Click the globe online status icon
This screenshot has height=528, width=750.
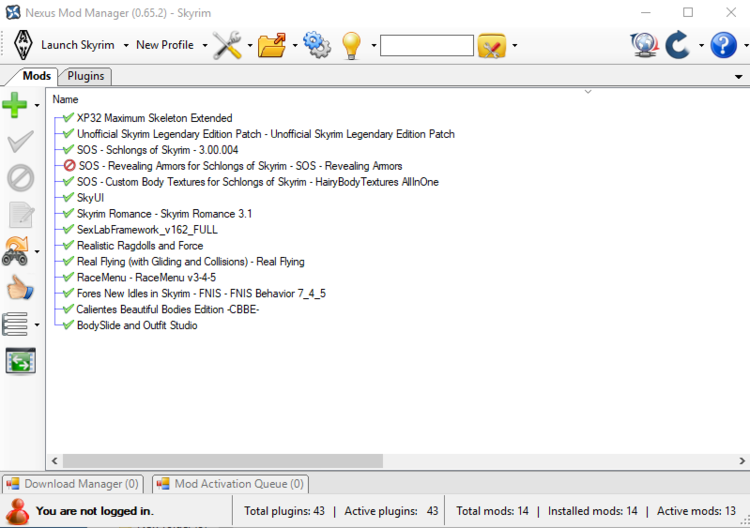(x=644, y=45)
